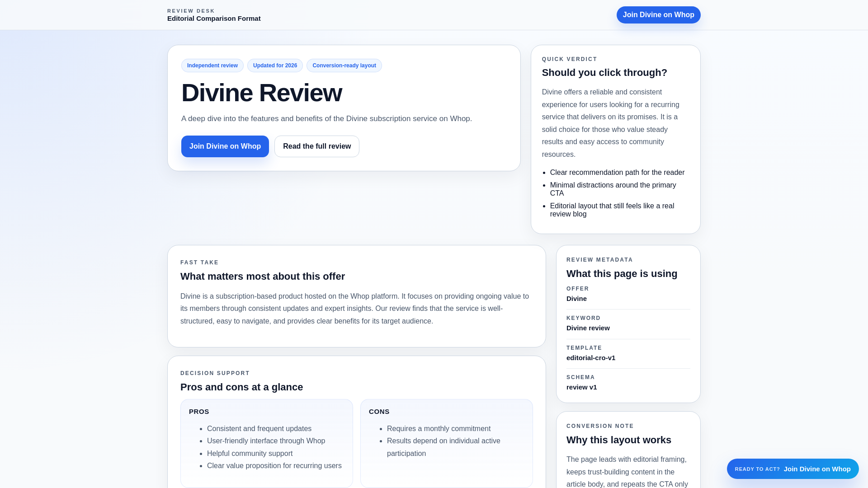Select the Independent review badge

click(x=212, y=66)
